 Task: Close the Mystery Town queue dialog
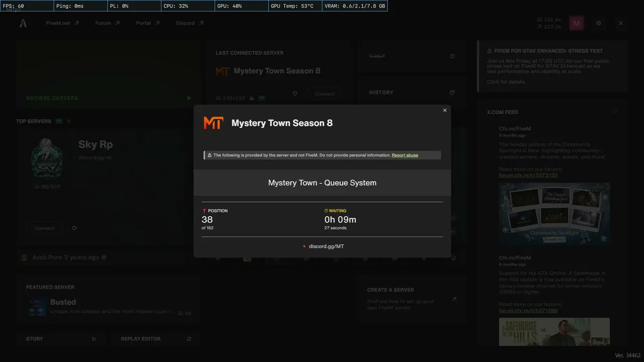tap(445, 111)
